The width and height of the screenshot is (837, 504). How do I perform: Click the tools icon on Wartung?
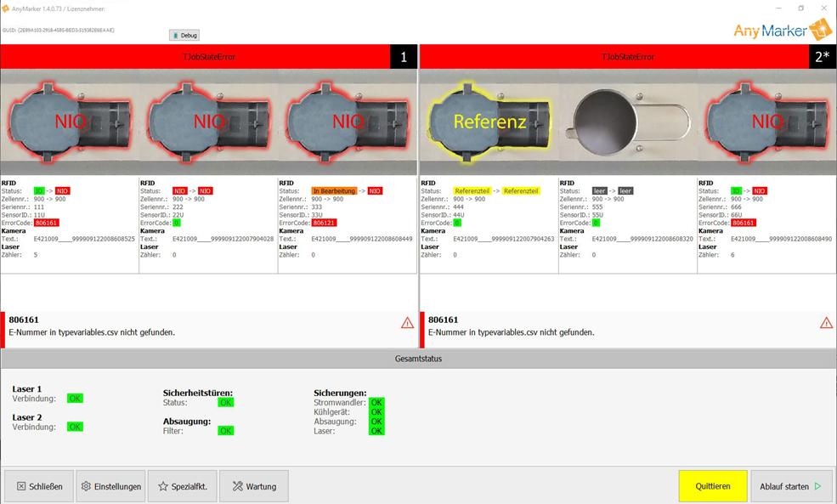tap(238, 486)
